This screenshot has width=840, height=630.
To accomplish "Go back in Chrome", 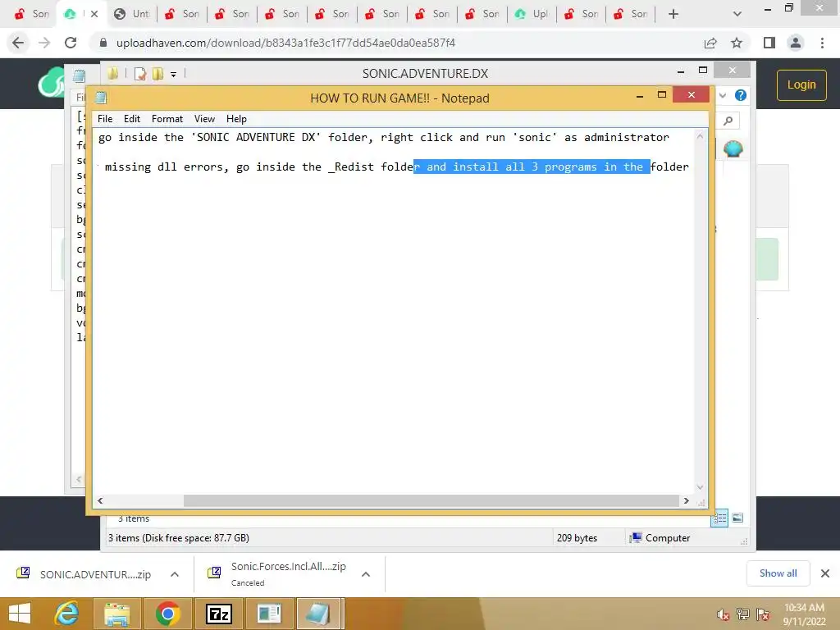I will coord(18,43).
